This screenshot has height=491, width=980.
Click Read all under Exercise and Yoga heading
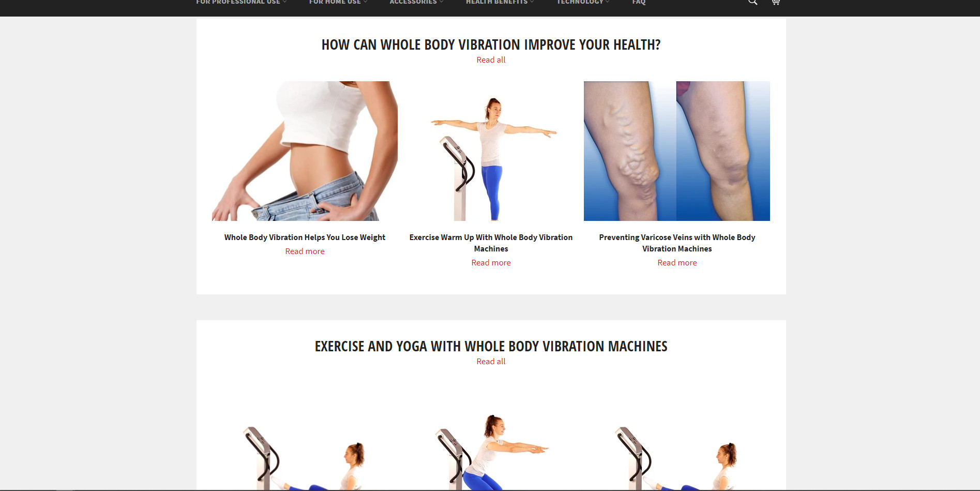491,362
